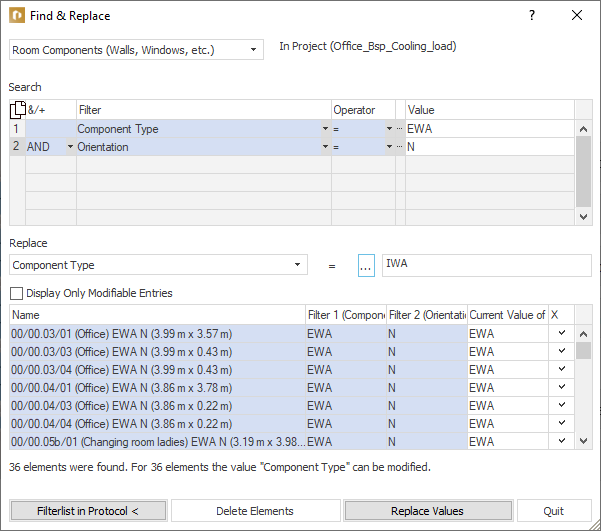Viewport: 601px width, 531px height.
Task: Click the Find & Replace app logo icon
Action: coord(16,15)
